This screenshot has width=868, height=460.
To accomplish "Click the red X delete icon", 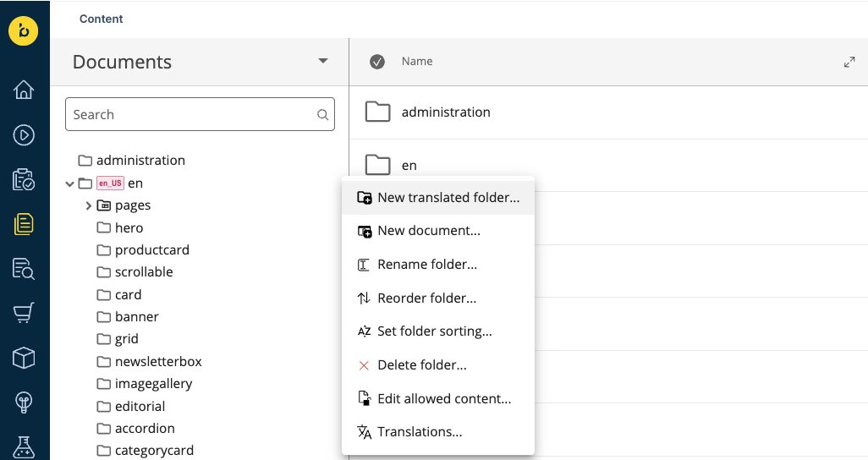I will pyautogui.click(x=364, y=365).
